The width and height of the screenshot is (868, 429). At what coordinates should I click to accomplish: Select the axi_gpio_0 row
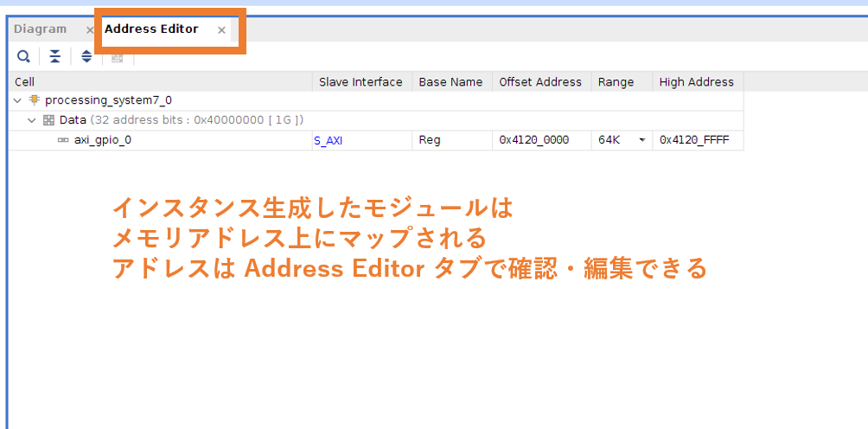pyautogui.click(x=376, y=141)
